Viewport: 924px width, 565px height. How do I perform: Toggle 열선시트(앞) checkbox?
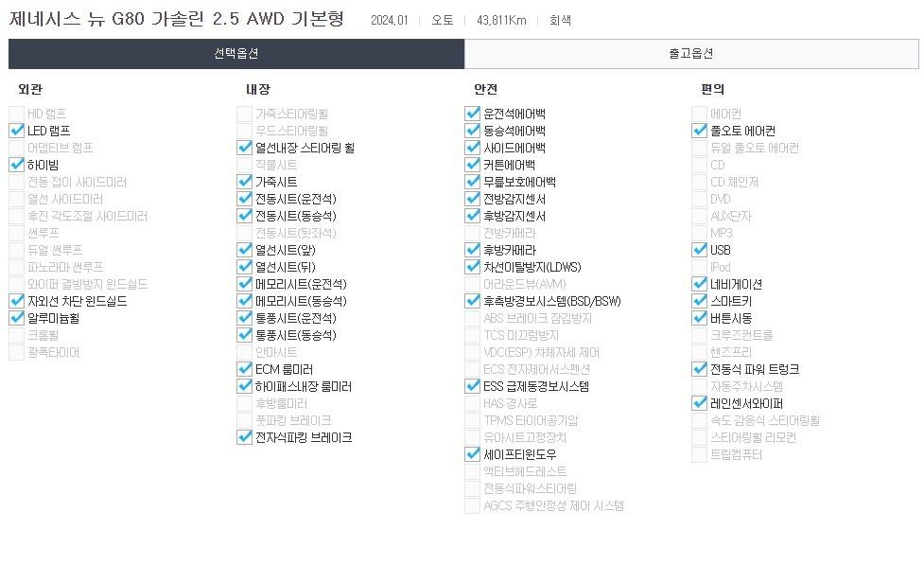click(245, 250)
